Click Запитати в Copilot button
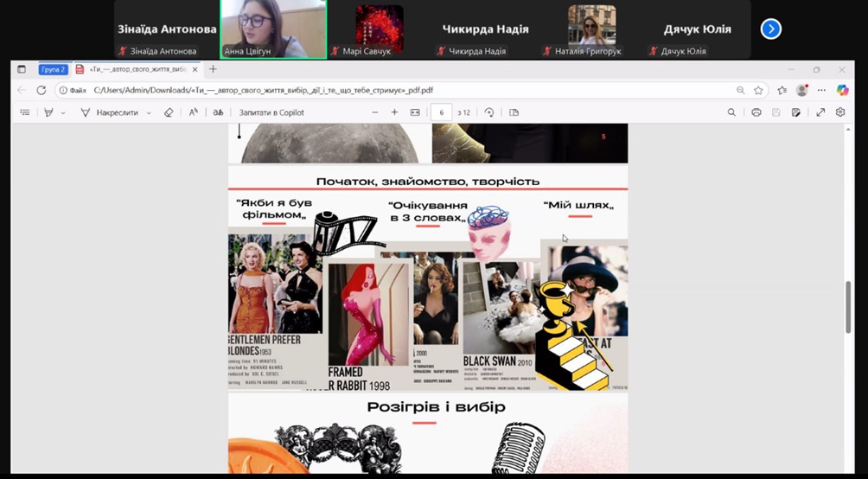The height and width of the screenshot is (479, 868). coord(271,112)
